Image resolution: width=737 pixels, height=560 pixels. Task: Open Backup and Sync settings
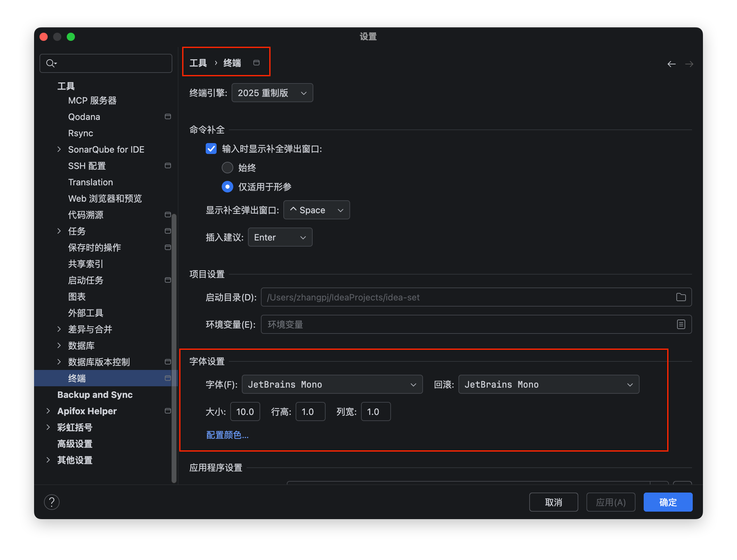[95, 394]
